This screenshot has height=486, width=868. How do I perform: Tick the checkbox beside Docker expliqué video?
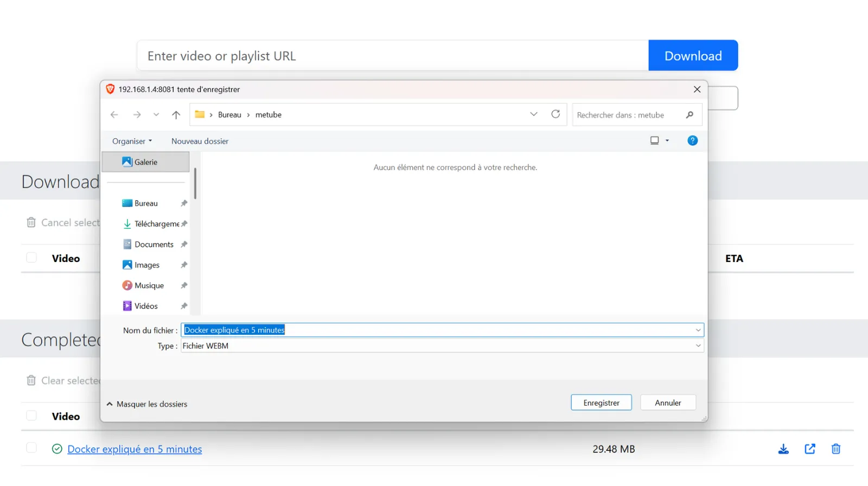click(31, 448)
